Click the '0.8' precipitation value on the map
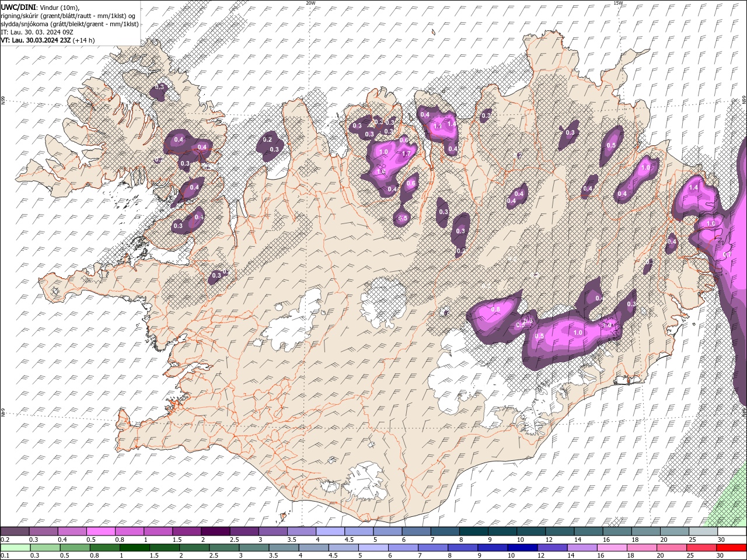Screen dimensions: 747x560 (496, 309)
